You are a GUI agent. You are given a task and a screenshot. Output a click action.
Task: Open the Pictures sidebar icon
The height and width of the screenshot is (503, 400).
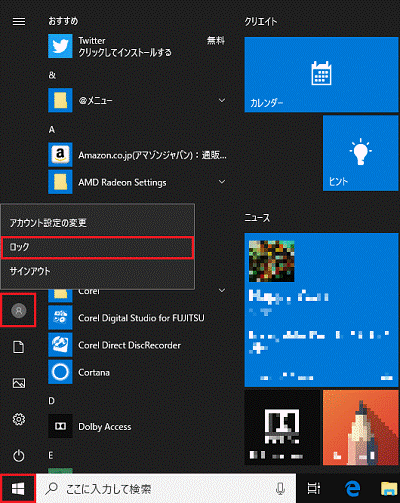19,383
